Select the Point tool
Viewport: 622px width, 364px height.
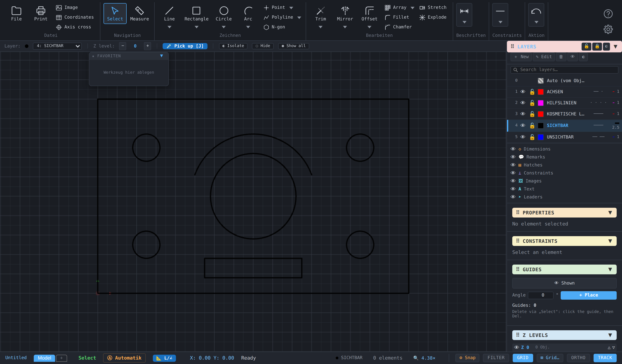[x=275, y=7]
